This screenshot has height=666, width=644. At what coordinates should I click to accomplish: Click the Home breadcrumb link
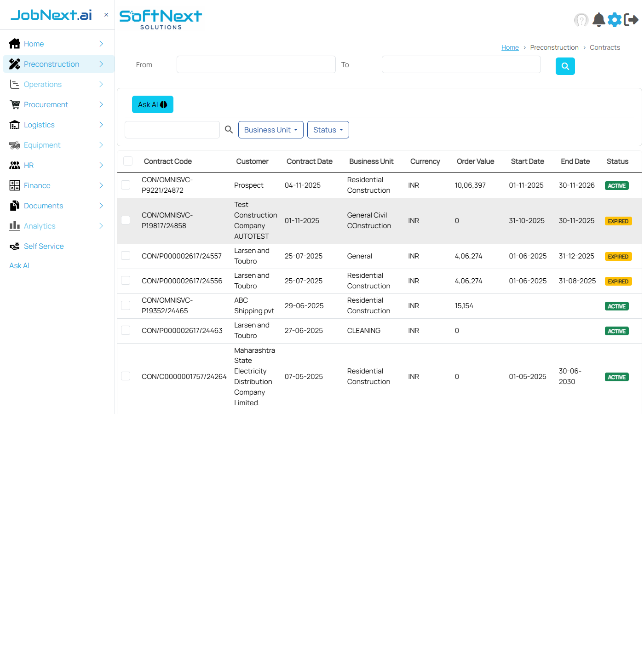(x=510, y=47)
